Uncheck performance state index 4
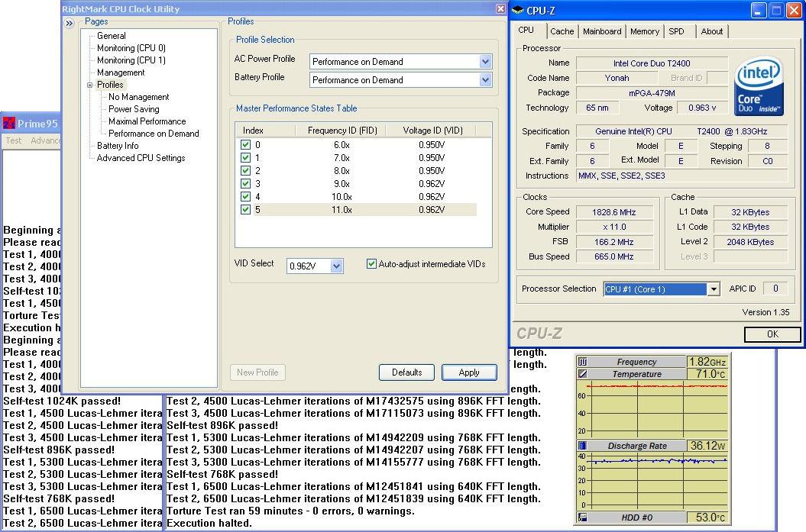 point(246,196)
